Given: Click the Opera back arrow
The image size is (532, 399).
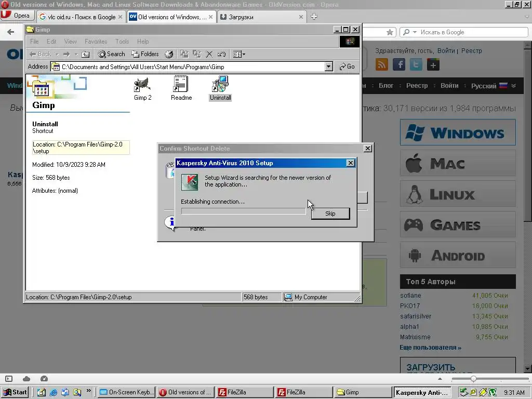Looking at the screenshot, I should [10, 32].
